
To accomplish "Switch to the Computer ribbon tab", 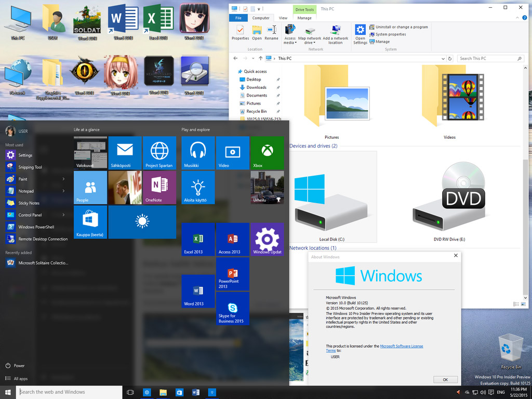I will pyautogui.click(x=261, y=18).
